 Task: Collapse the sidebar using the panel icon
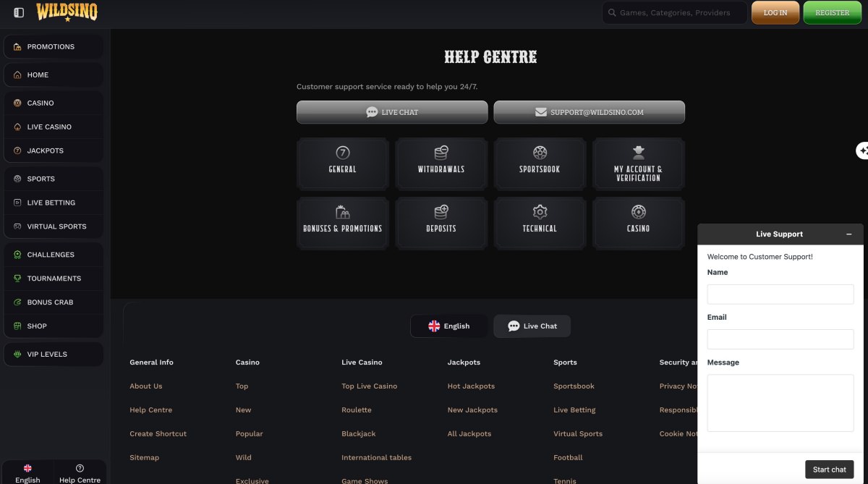coord(19,12)
